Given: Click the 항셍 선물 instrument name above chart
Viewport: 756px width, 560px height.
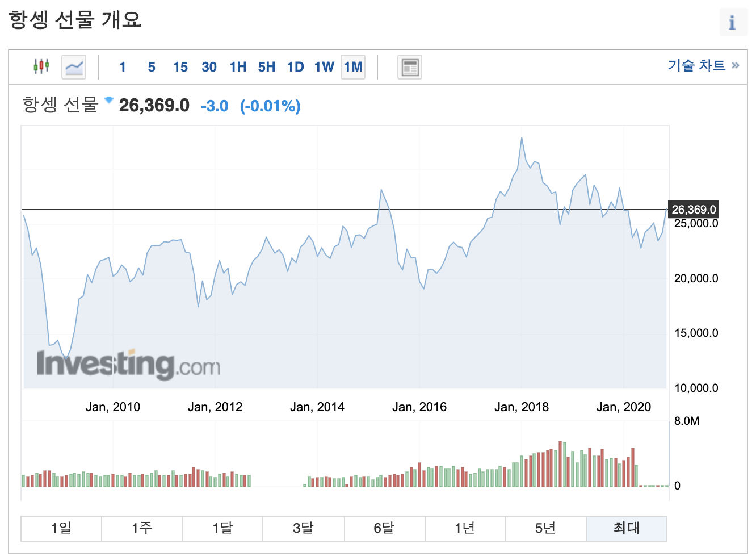Looking at the screenshot, I should click(x=60, y=105).
